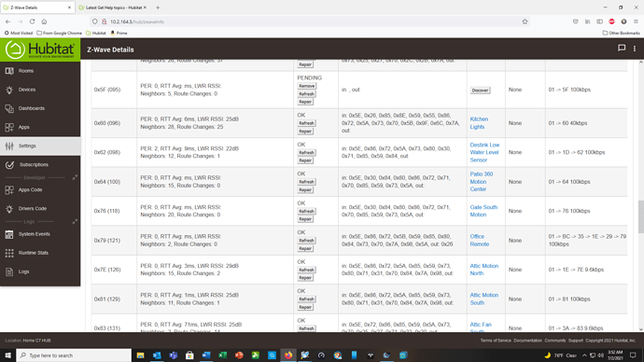Open Windows notification center
The image size is (644, 362).
coord(633,355)
